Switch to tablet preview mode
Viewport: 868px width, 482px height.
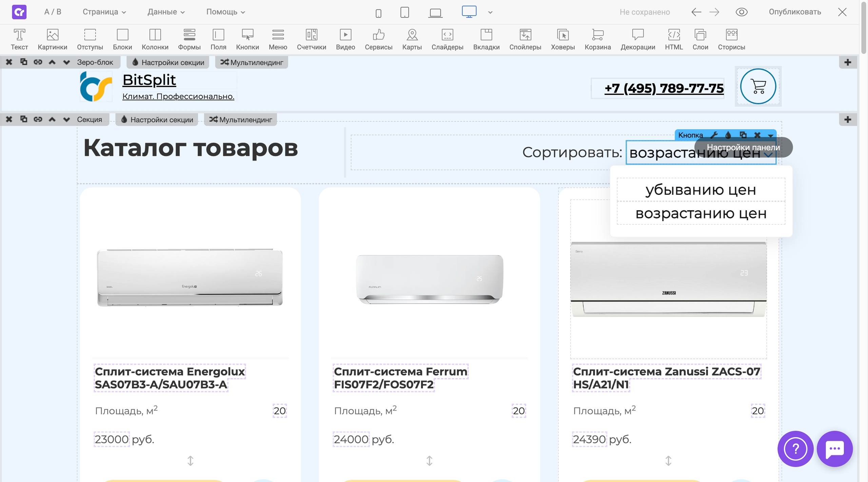pyautogui.click(x=405, y=12)
